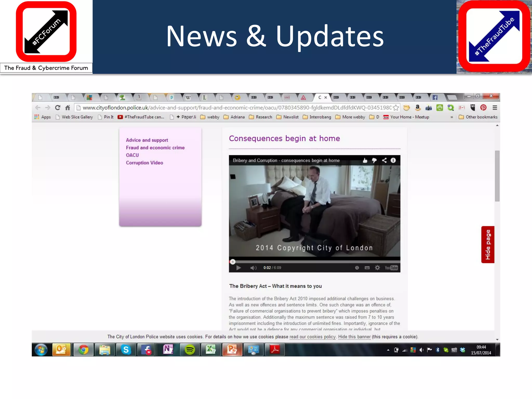Toggle the watch later clock icon
This screenshot has height=399, width=532.
coord(357,268)
